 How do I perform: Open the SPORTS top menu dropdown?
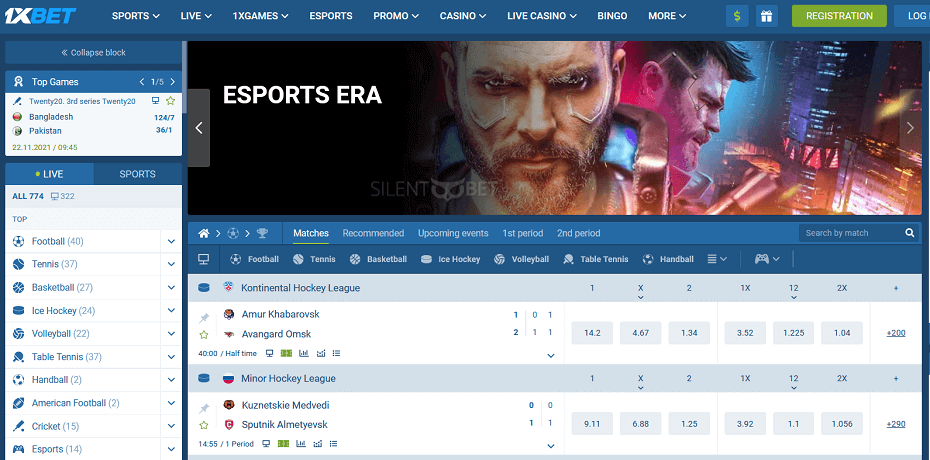click(136, 16)
